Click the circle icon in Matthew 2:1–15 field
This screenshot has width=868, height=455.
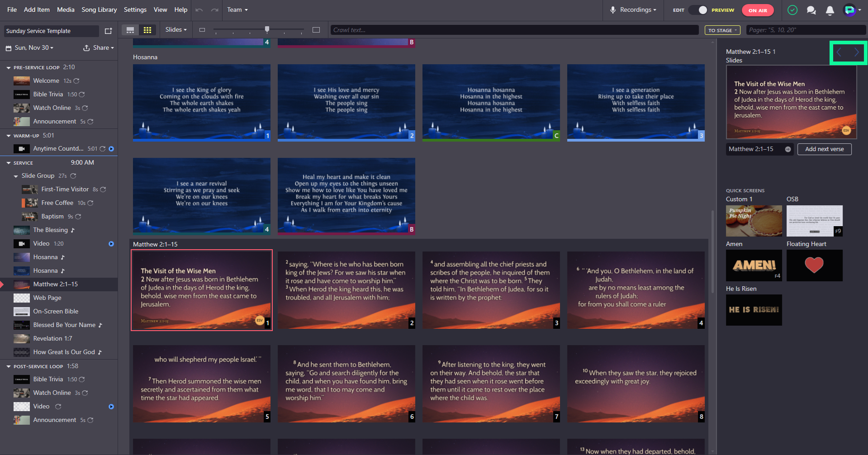(x=788, y=149)
